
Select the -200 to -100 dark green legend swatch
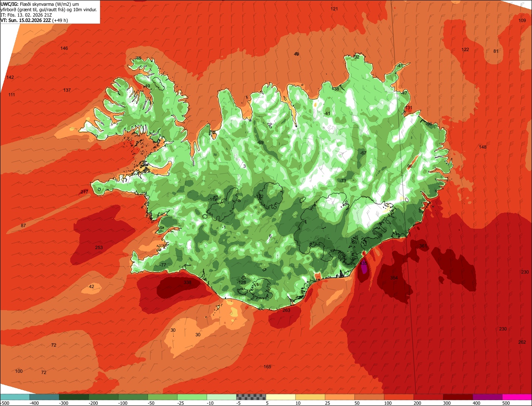[103, 397]
